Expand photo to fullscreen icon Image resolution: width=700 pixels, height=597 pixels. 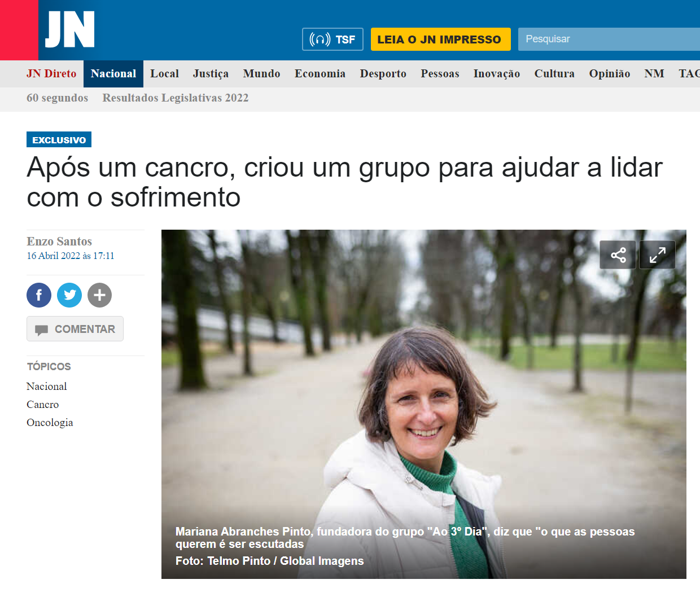pyautogui.click(x=657, y=255)
